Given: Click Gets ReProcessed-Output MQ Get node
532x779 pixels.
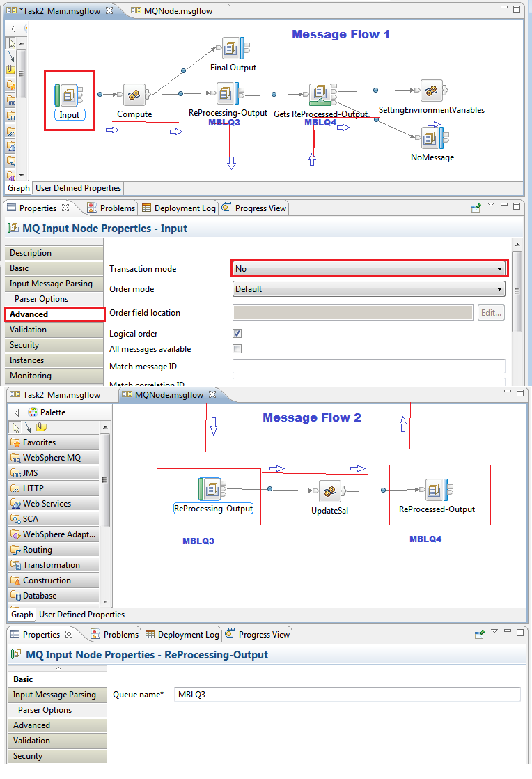Looking at the screenshot, I should tap(322, 94).
